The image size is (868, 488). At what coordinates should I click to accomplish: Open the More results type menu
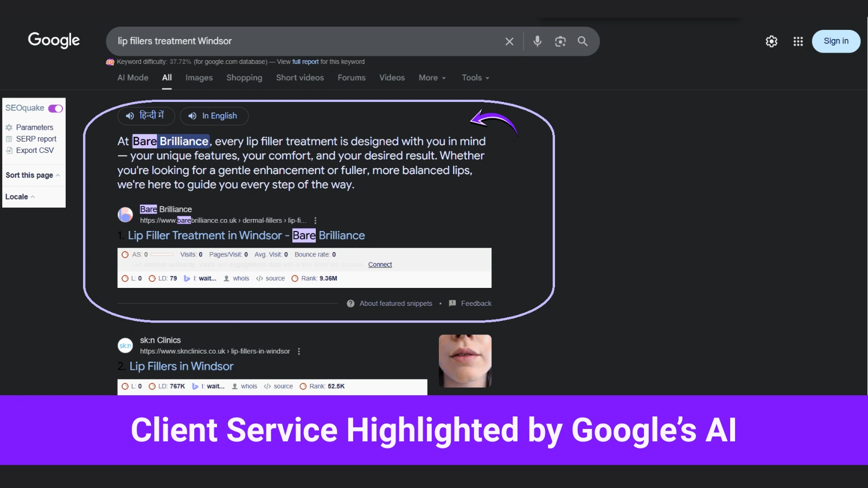tap(432, 78)
